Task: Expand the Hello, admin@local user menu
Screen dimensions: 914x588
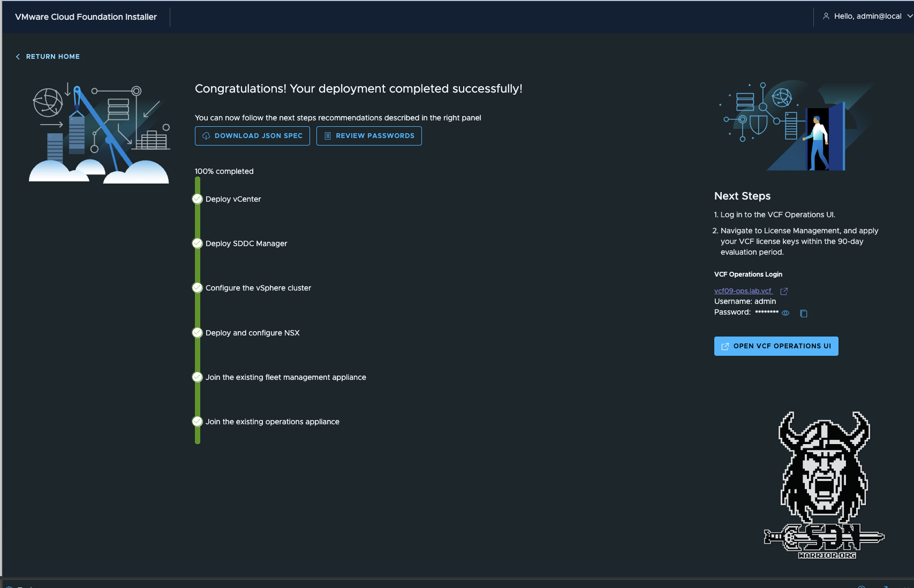Action: 867,17
